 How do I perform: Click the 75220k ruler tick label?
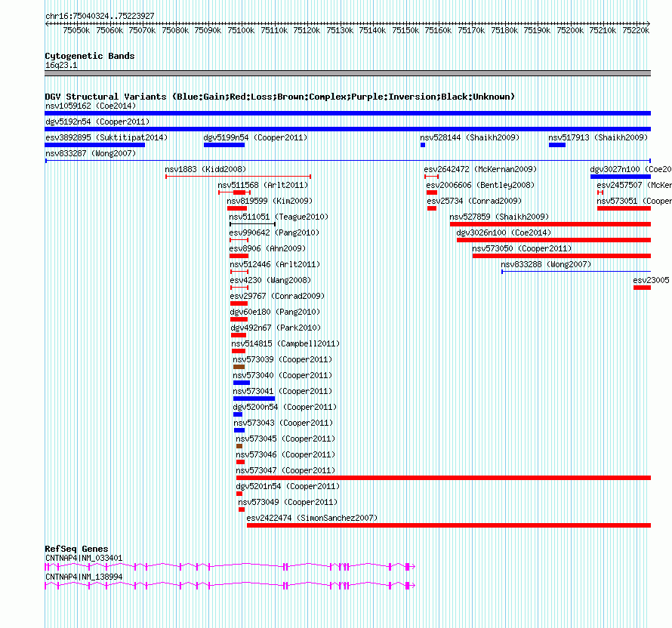tap(636, 30)
